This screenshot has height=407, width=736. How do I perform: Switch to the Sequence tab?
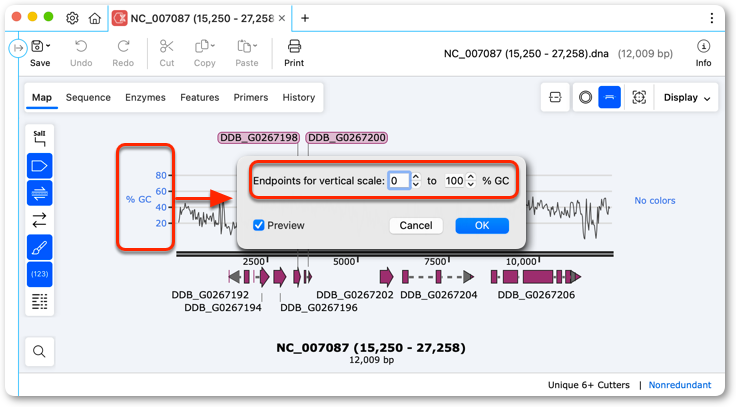coord(88,98)
